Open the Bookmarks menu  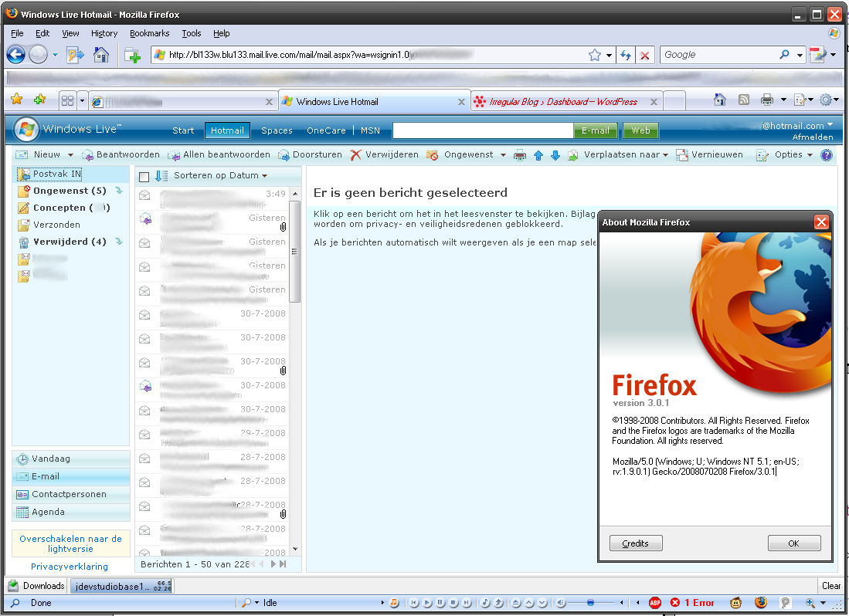149,33
